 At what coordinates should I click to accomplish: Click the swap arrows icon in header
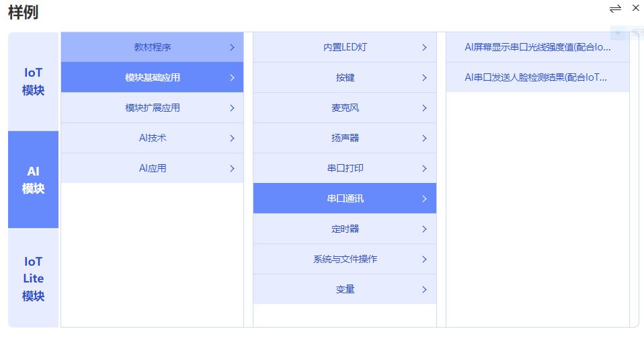[615, 9]
